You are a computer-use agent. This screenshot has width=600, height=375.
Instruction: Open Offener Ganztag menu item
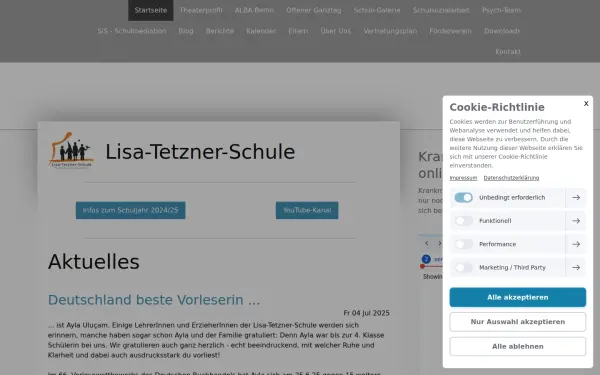[314, 10]
